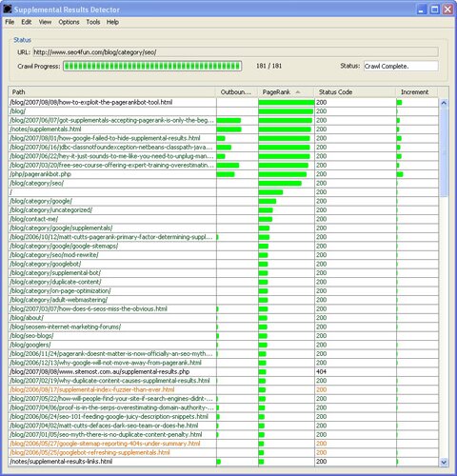457x476 pixels.
Task: Click the 181 / 181 crawl count
Action: click(x=268, y=66)
